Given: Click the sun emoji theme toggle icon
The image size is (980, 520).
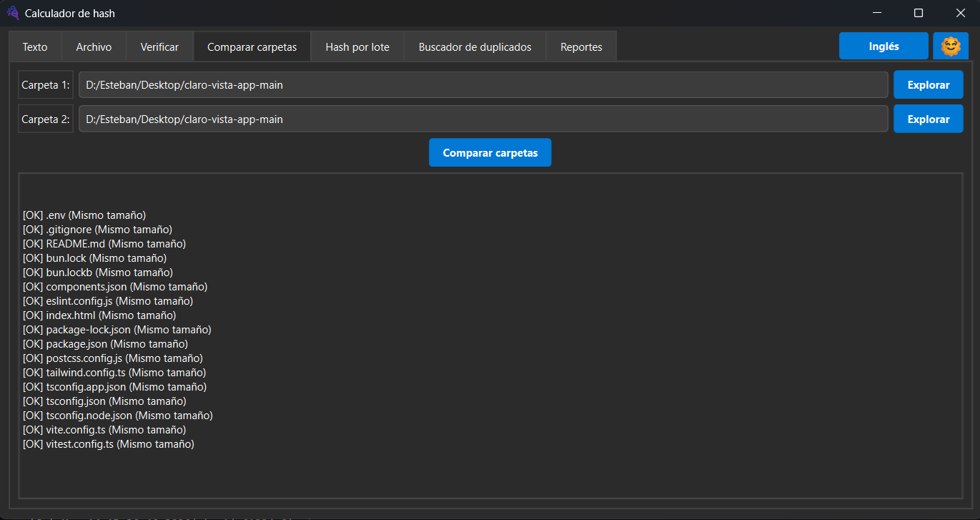Looking at the screenshot, I should click(951, 46).
